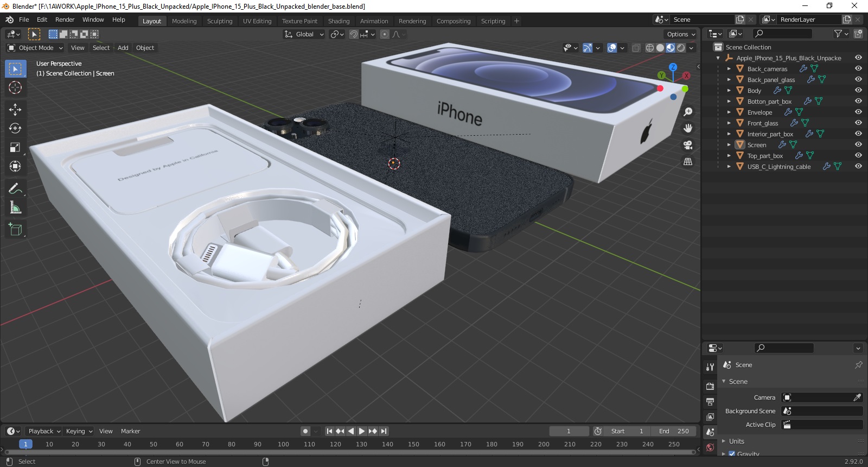
Task: Open World properties tab
Action: pyautogui.click(x=710, y=447)
